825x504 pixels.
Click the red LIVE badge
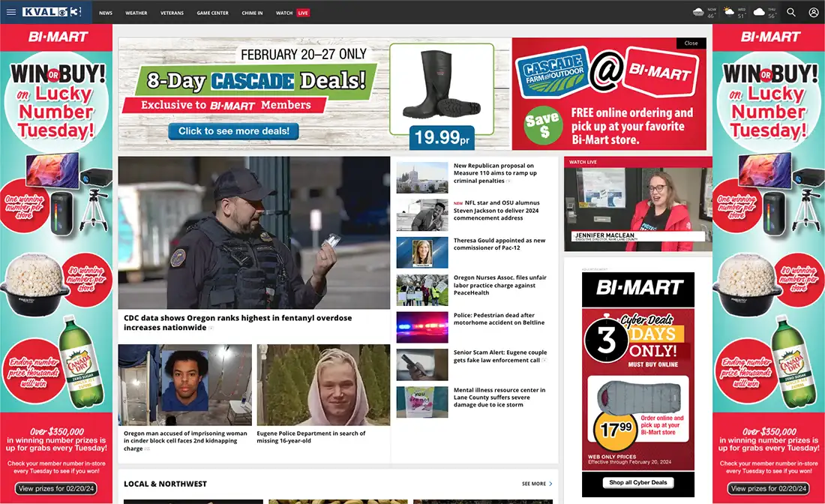(x=303, y=13)
